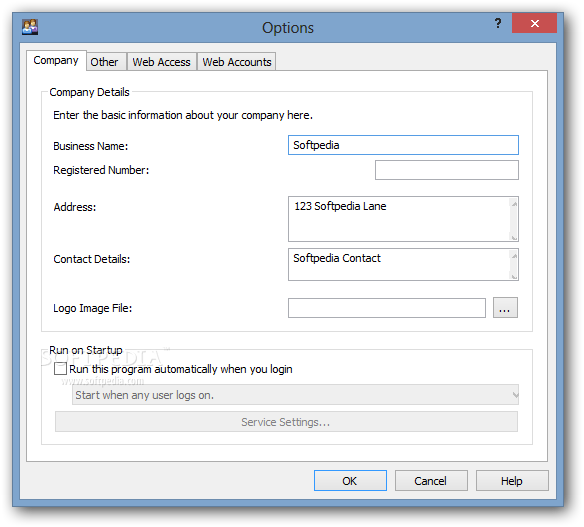Click the Service Settings button
This screenshot has width=584, height=527.
pyautogui.click(x=286, y=422)
